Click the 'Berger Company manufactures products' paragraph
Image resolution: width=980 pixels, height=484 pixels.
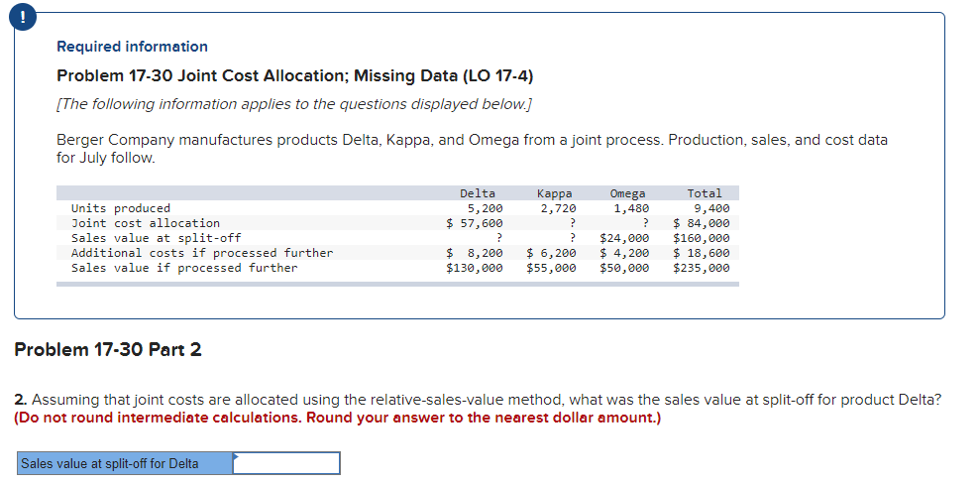(472, 149)
